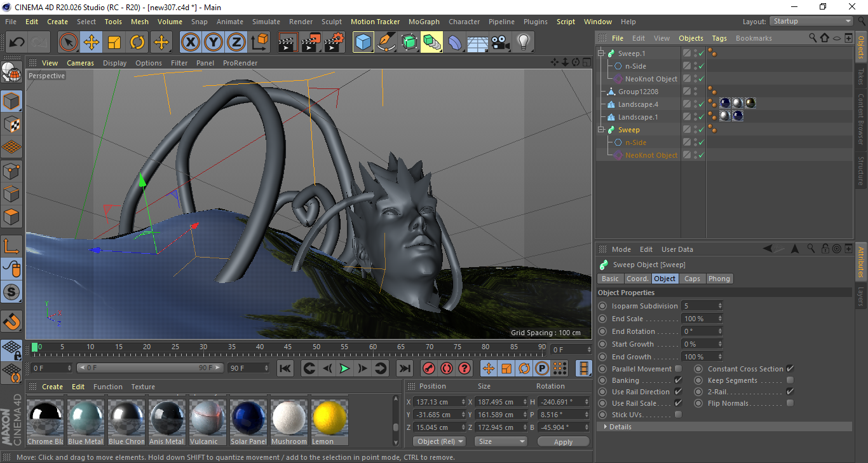
Task: Click Record Active Objects keyframe button
Action: (x=430, y=368)
